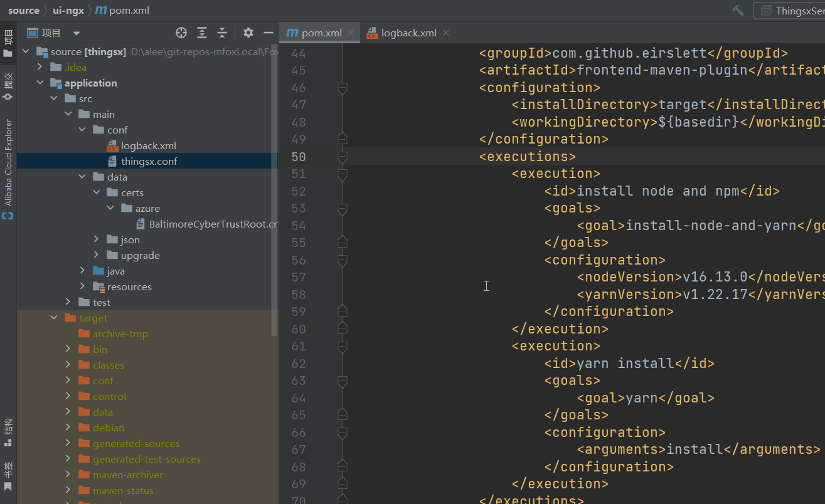The image size is (825, 504).
Task: Select the generated-test-sources folder
Action: coord(147,459)
